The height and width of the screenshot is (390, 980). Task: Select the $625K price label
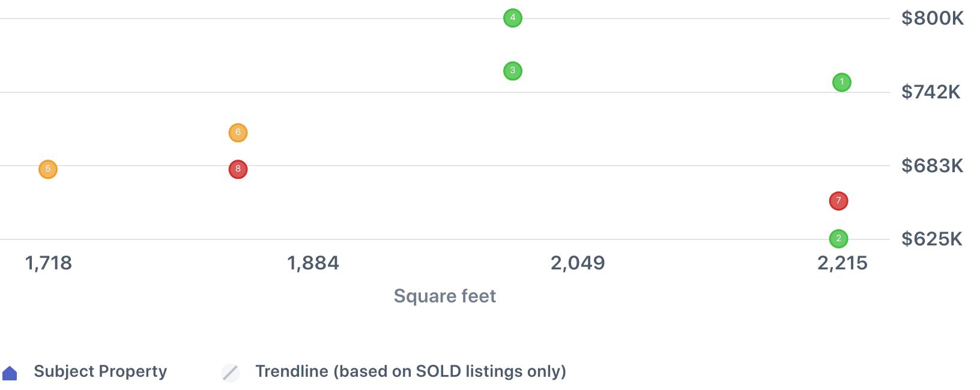click(x=931, y=239)
